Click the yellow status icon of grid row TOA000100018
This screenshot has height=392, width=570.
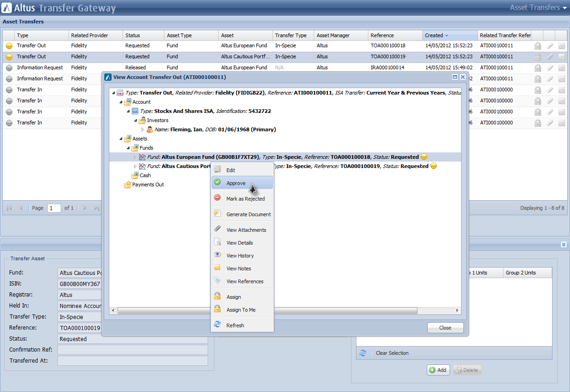click(9, 46)
